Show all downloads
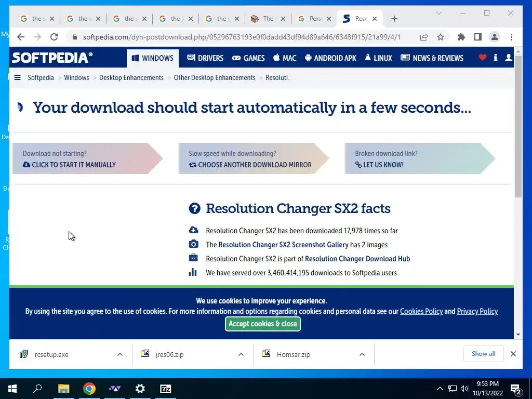This screenshot has width=532, height=399. 484,354
